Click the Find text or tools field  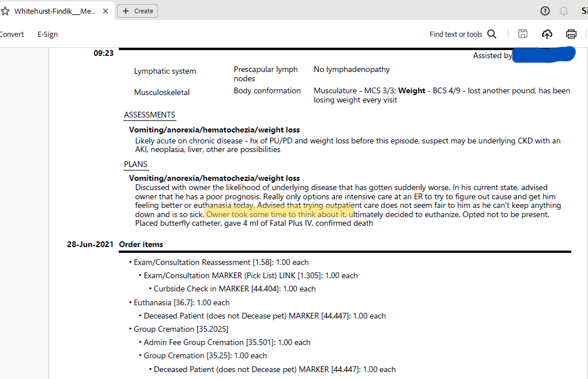pos(455,34)
